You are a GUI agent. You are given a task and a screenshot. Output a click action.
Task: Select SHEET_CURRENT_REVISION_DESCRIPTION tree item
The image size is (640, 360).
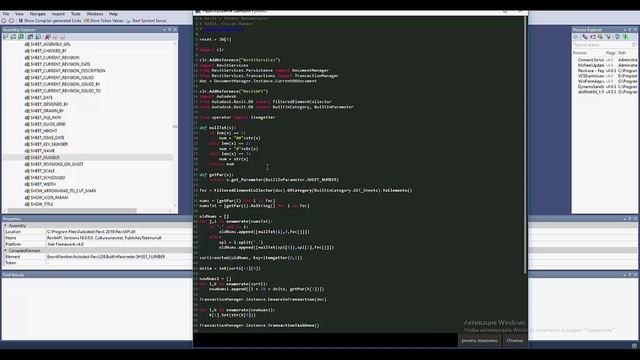(x=68, y=71)
